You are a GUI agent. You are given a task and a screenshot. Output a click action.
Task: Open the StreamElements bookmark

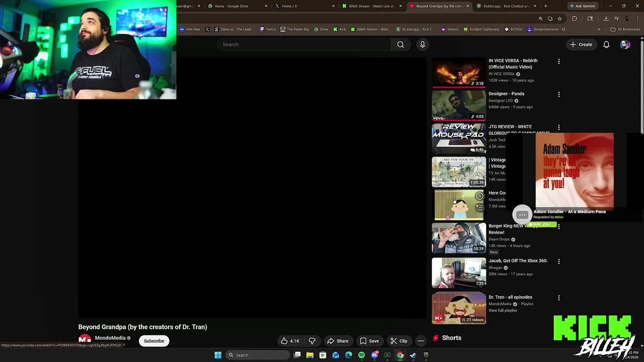tap(547, 29)
